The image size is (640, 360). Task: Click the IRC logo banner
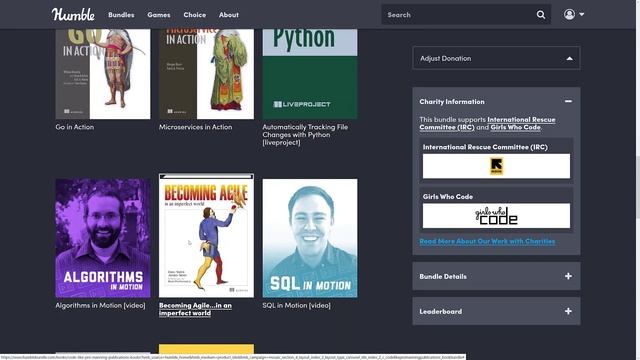click(496, 166)
